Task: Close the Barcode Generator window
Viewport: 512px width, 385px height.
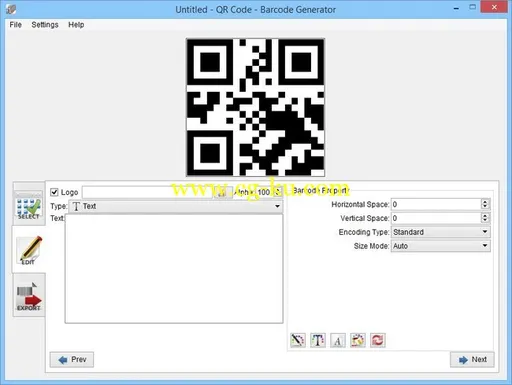Action: (494, 7)
